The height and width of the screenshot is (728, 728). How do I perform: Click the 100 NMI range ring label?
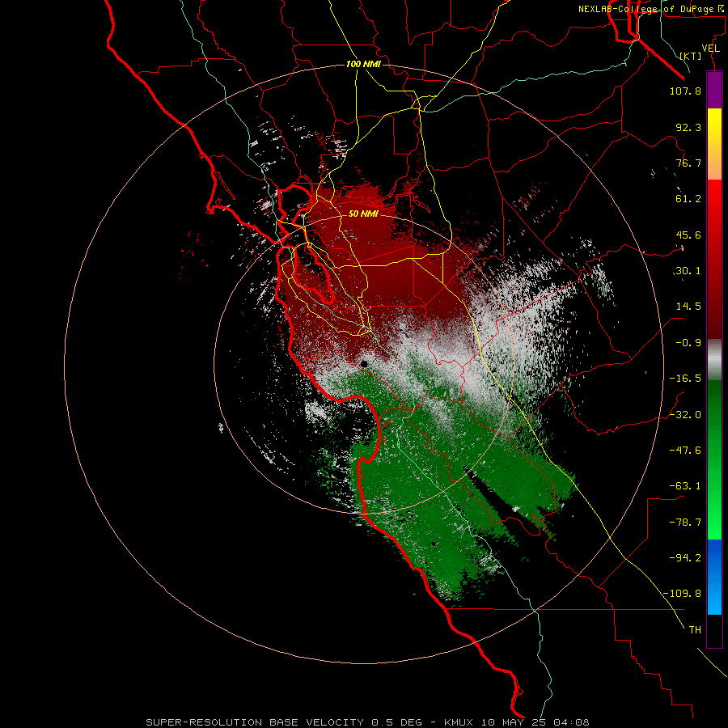[x=363, y=64]
